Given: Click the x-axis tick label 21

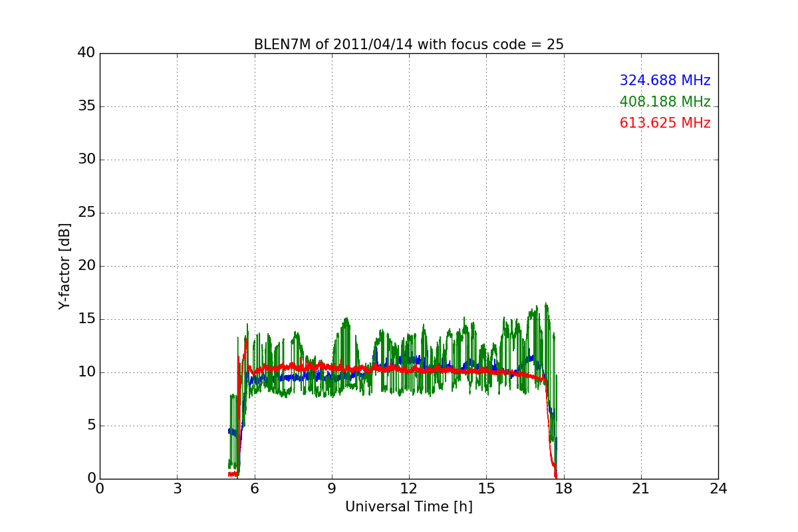Looking at the screenshot, I should (641, 489).
